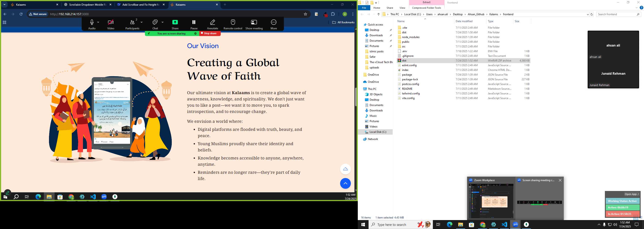Screen dimensions: 644x229
Task: Click the white round mosque icon button
Action: pyautogui.click(x=345, y=169)
